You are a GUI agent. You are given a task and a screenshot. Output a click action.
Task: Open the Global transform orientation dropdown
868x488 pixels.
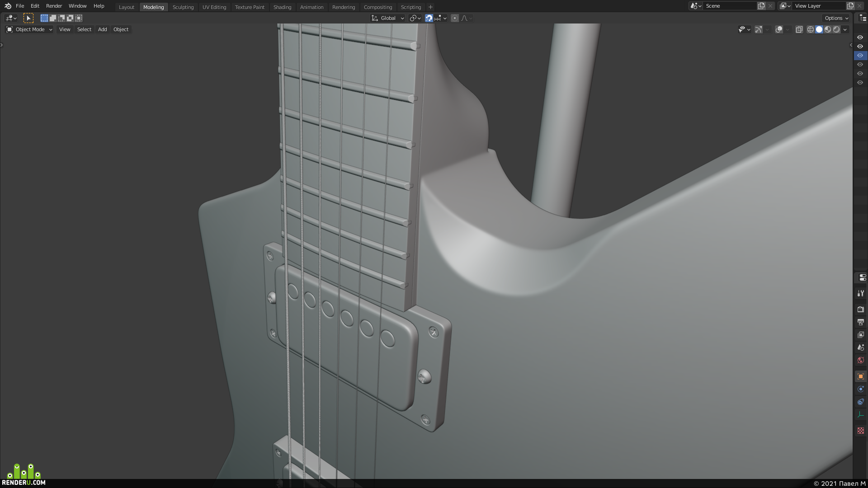click(388, 18)
